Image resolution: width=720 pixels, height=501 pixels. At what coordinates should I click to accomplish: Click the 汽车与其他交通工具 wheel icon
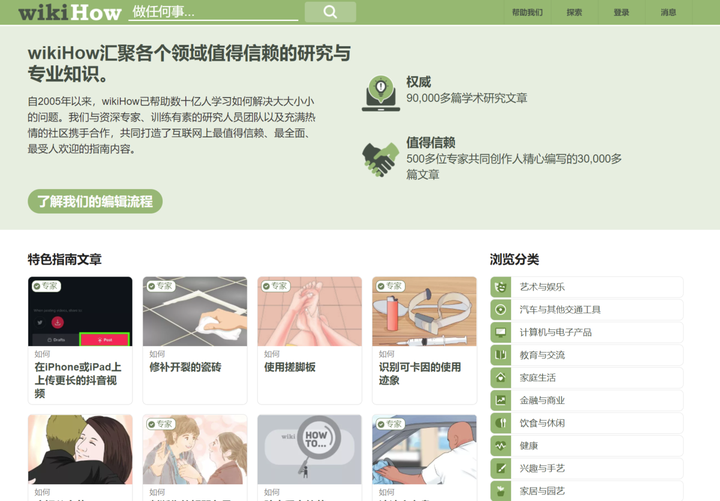coord(501,310)
